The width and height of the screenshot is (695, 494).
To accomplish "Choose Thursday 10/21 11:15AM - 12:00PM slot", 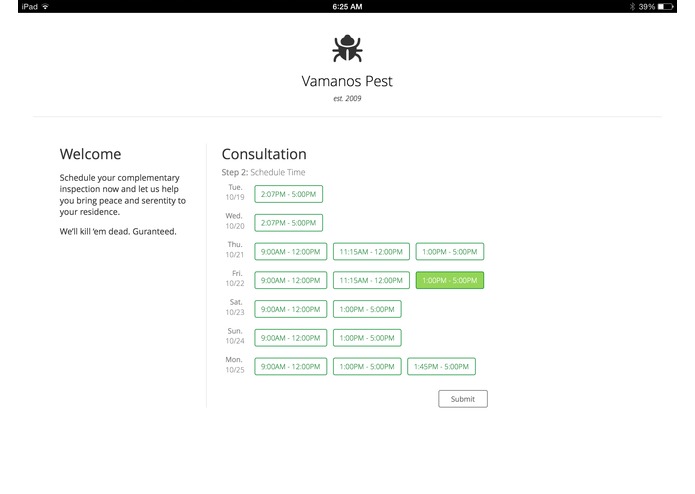I will click(371, 252).
